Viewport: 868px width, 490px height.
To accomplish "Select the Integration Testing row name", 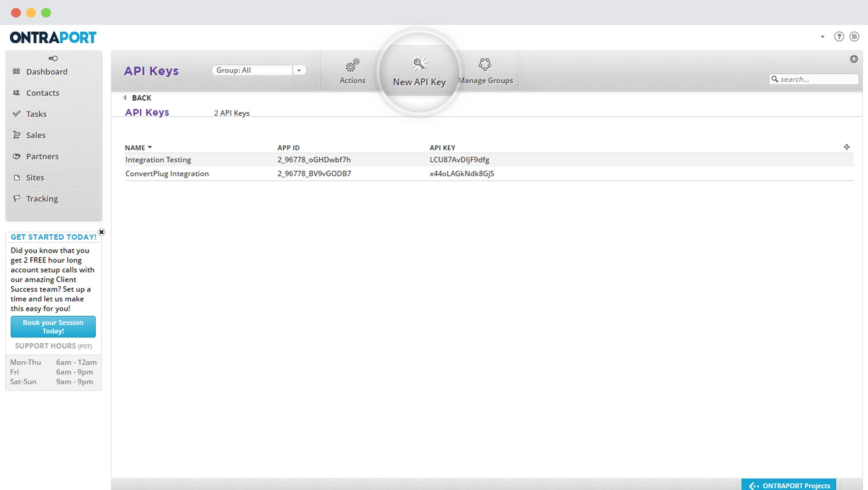I will [158, 160].
